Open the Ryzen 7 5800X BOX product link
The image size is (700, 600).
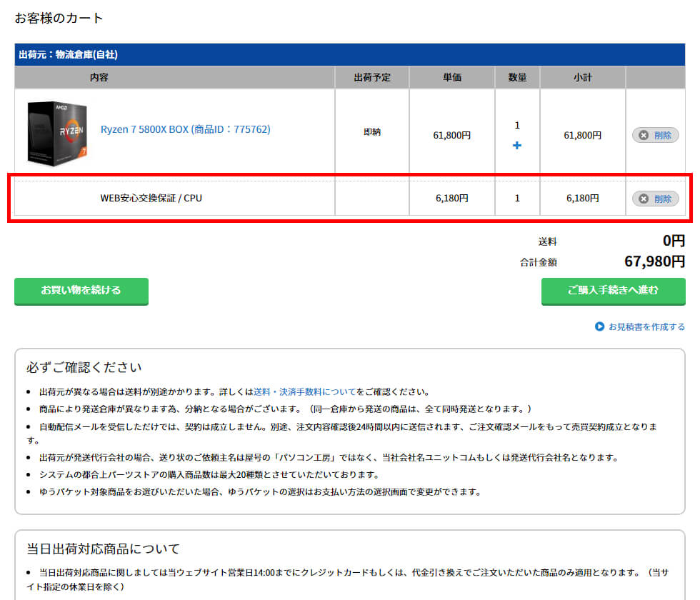tap(185, 129)
